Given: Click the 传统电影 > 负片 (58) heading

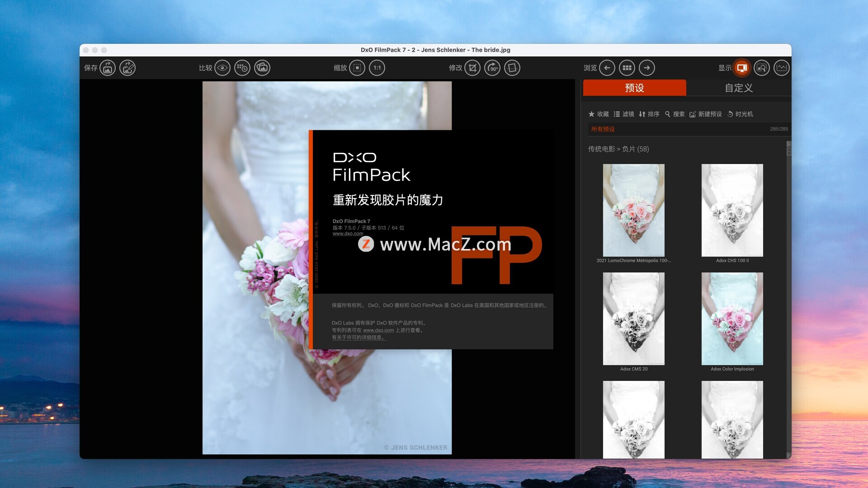Looking at the screenshot, I should pyautogui.click(x=618, y=149).
